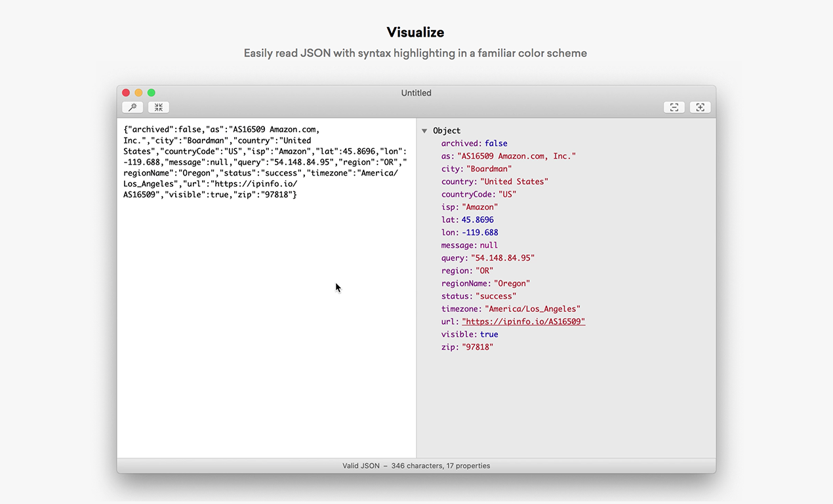Select the lat value 45.8696
The height and width of the screenshot is (504, 833).
(x=477, y=219)
